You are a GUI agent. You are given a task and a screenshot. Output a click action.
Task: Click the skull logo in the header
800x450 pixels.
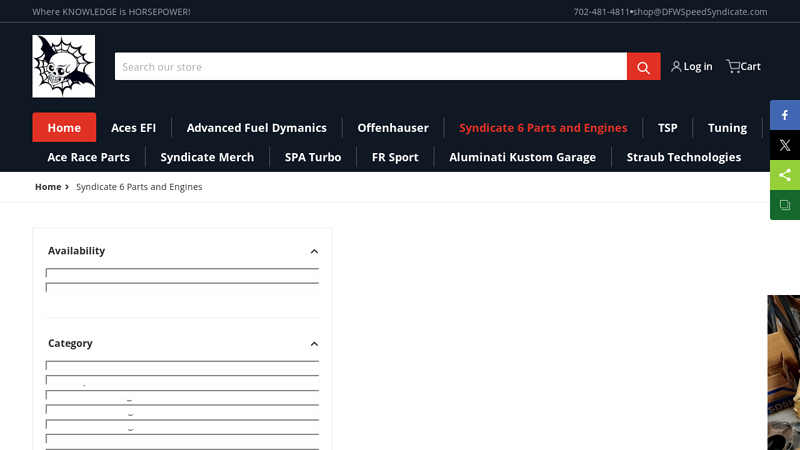click(63, 66)
